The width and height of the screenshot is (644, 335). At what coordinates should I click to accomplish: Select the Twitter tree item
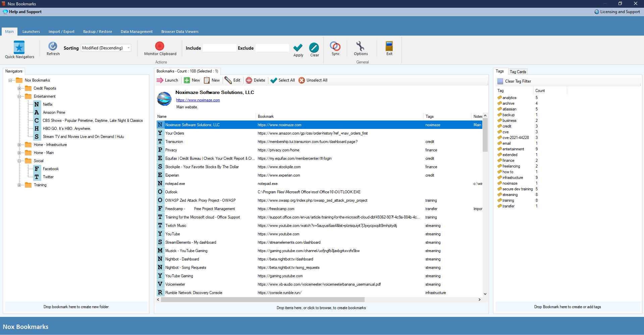(48, 177)
